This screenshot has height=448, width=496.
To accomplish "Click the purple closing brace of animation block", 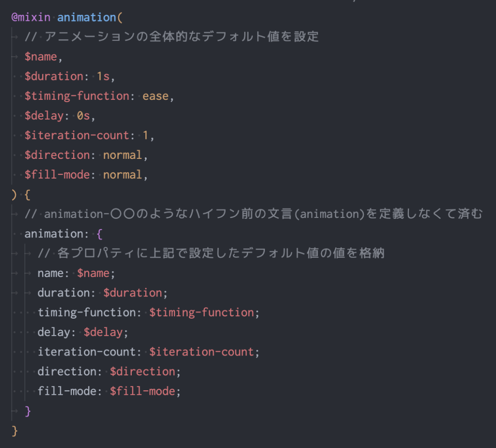I will [28, 411].
